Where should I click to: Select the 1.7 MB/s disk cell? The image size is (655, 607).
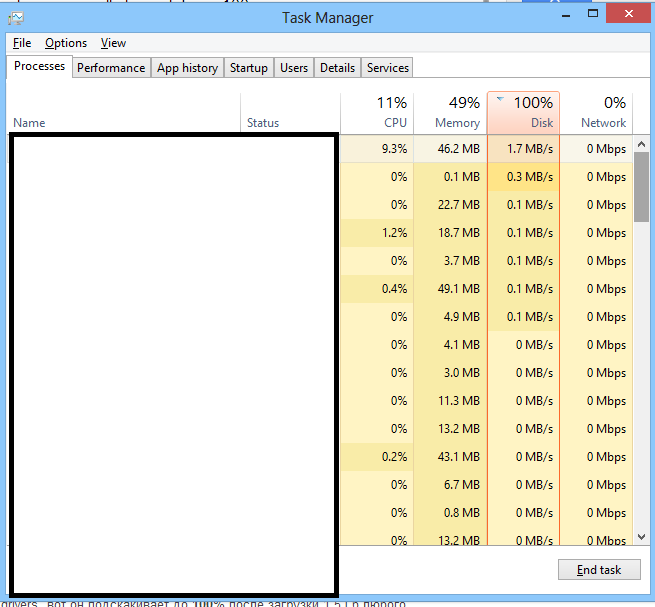tap(523, 149)
